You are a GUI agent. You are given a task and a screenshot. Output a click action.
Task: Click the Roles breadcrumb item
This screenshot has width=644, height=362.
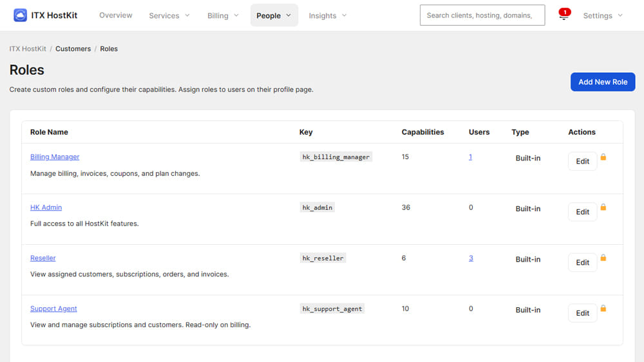click(x=109, y=48)
